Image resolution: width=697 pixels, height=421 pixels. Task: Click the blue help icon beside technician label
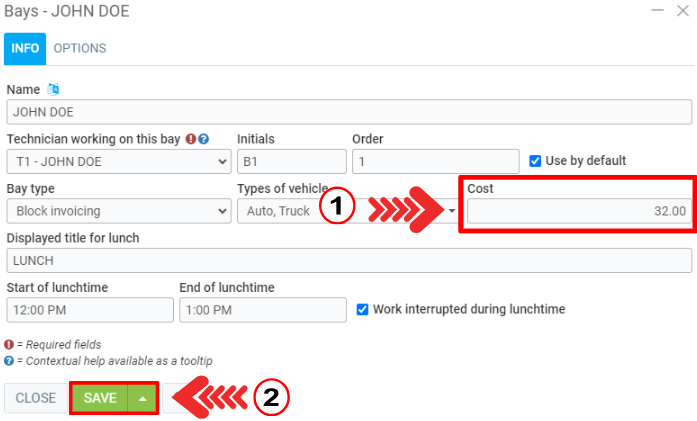tap(203, 139)
